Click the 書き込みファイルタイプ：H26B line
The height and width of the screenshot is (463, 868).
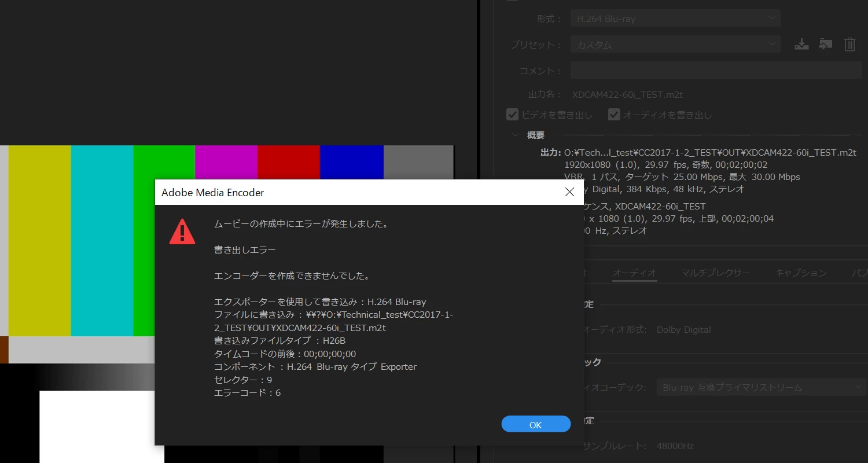pyautogui.click(x=280, y=340)
